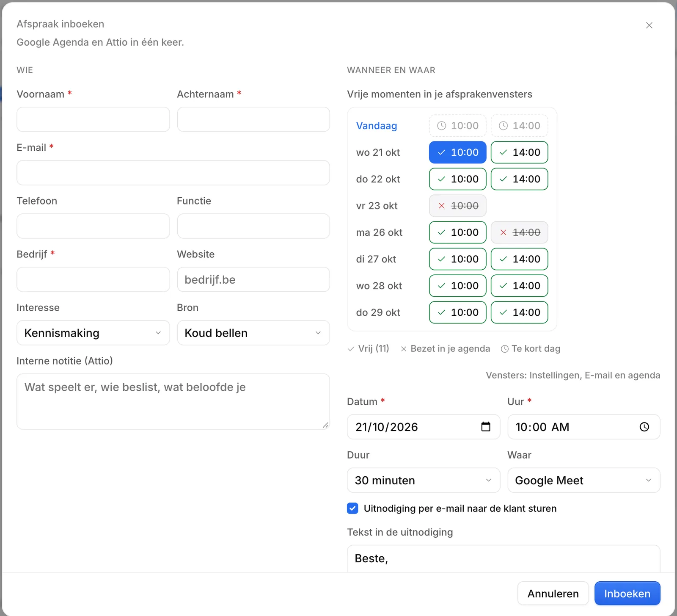Select wo 28 okt 10:00 slot
Screen dimensions: 677x616
[457, 286]
